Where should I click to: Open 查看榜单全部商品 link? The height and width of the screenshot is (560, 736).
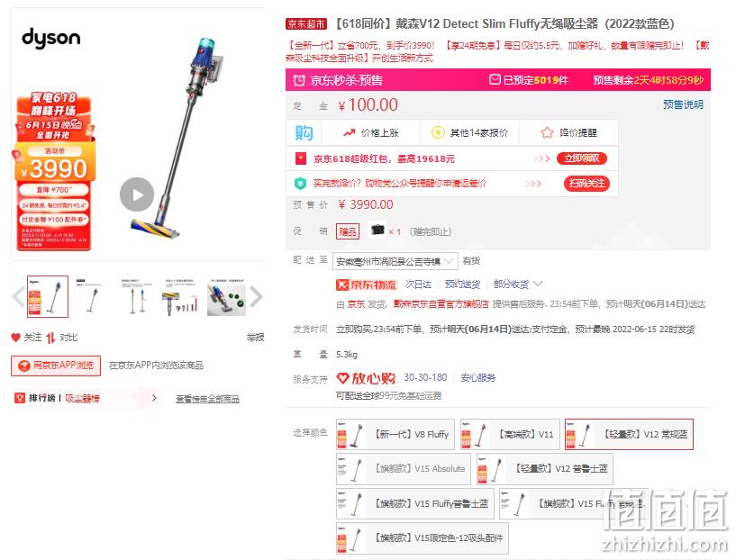click(x=207, y=399)
